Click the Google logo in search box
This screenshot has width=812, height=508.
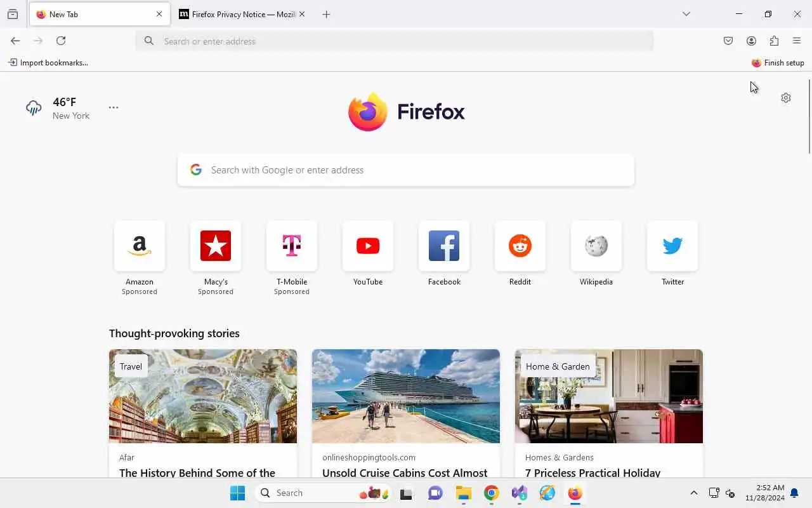[196, 170]
